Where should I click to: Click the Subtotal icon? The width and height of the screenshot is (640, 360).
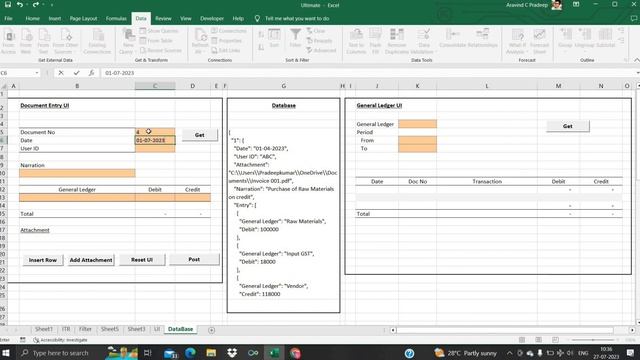coord(605,38)
